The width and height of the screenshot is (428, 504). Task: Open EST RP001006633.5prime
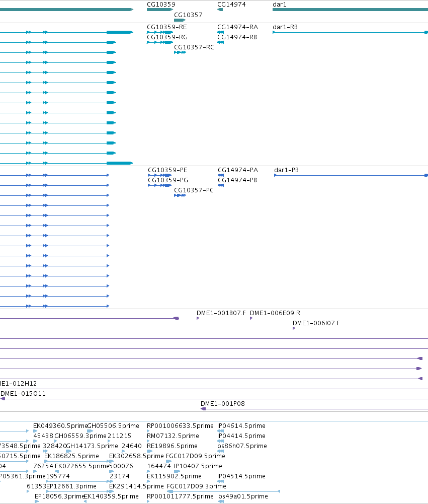click(180, 426)
